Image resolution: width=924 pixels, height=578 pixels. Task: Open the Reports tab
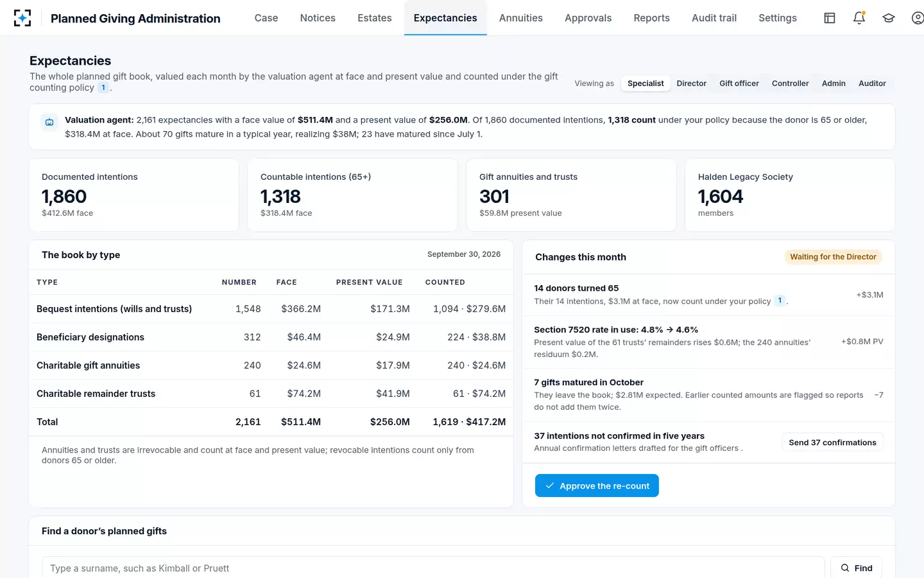pos(651,18)
